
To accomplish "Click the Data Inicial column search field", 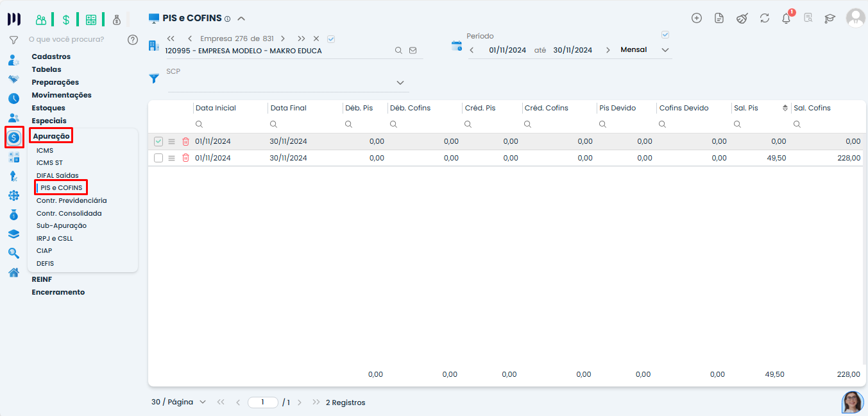I will pyautogui.click(x=229, y=124).
